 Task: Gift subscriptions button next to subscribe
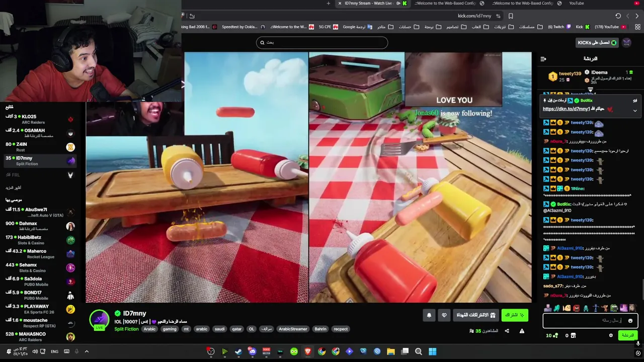476,315
